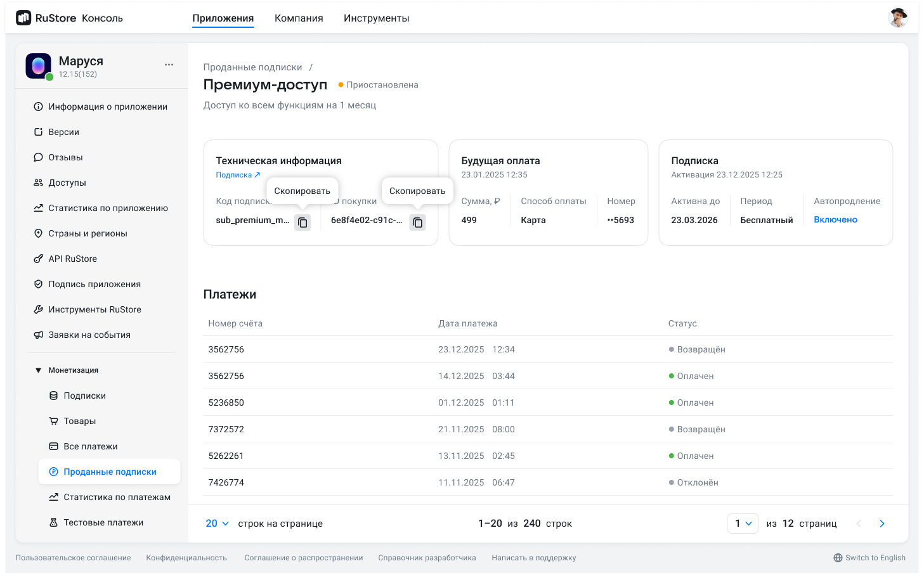Click Switch to English
Viewport: 924px width, 573px height.
pos(875,558)
